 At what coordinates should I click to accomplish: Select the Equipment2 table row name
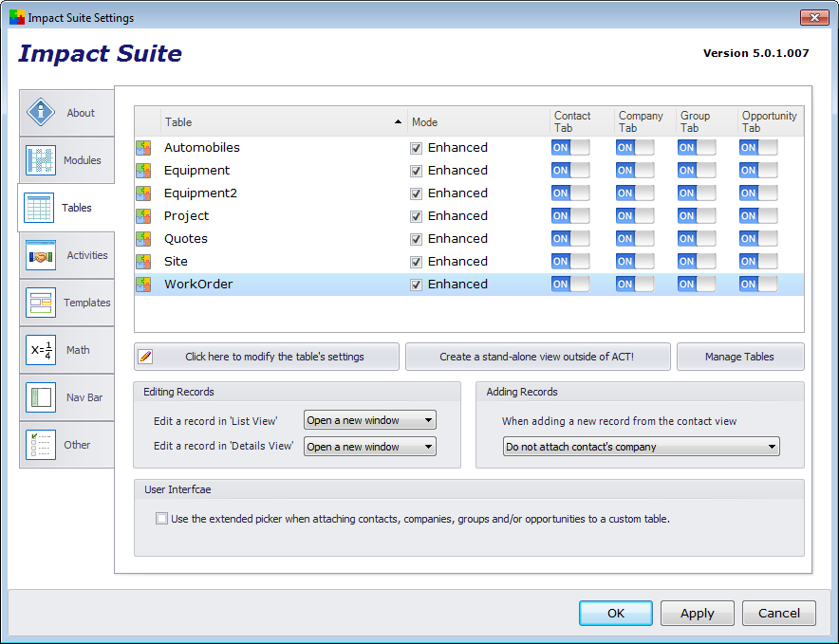[x=200, y=193]
